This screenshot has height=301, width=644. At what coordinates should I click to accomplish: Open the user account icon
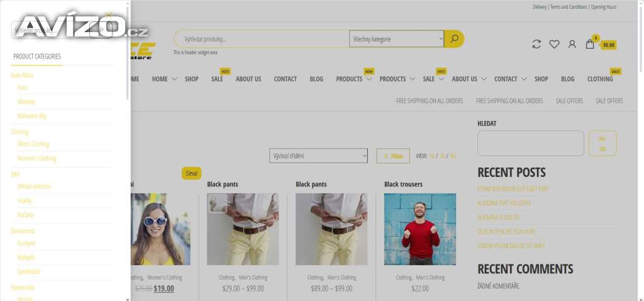pyautogui.click(x=572, y=44)
